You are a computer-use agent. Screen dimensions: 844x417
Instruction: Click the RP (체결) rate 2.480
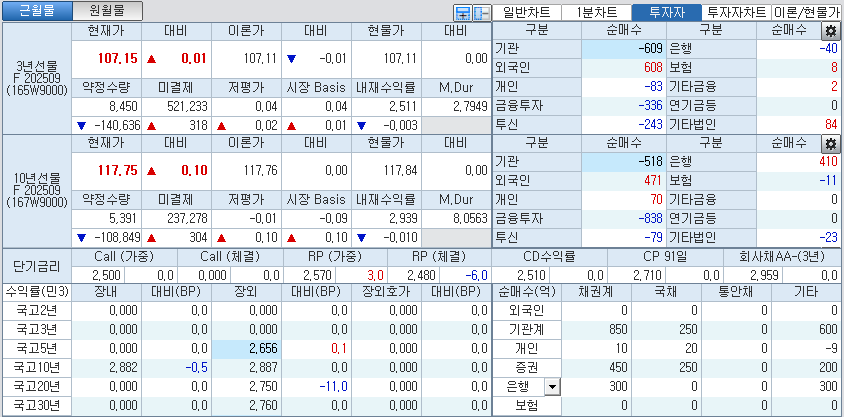(x=421, y=275)
